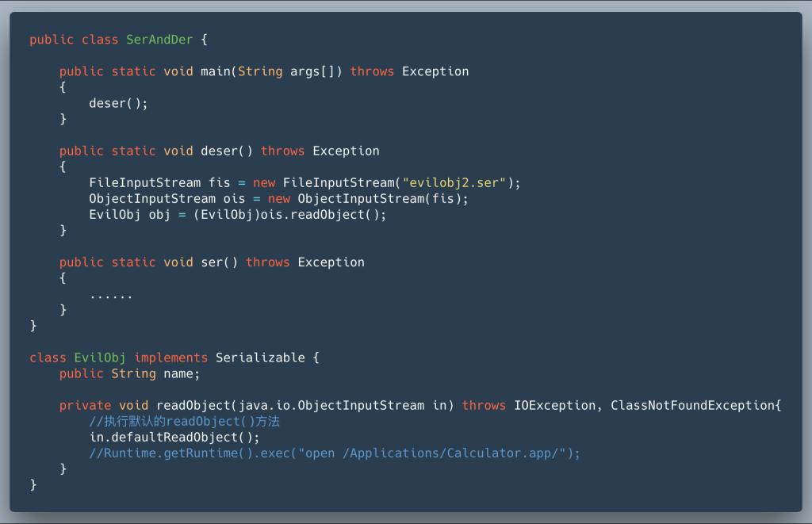Viewport: 812px width, 524px height.
Task: Click the dotted placeholder in ser body
Action: pyautogui.click(x=111, y=295)
